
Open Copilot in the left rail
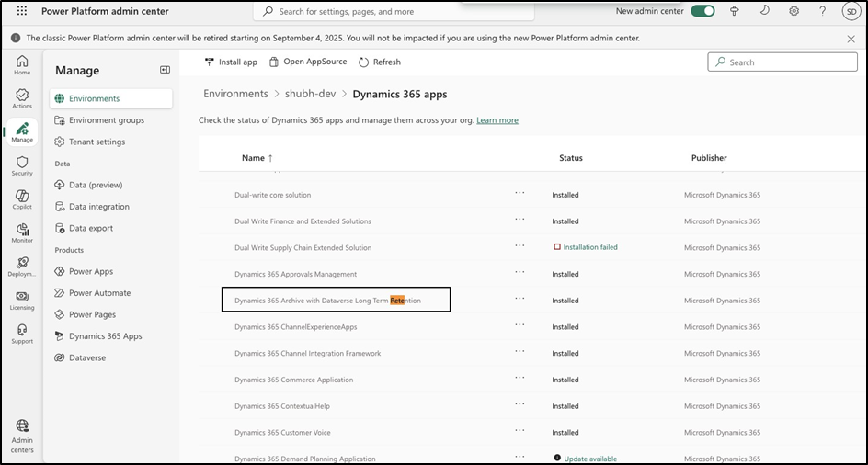pos(22,199)
